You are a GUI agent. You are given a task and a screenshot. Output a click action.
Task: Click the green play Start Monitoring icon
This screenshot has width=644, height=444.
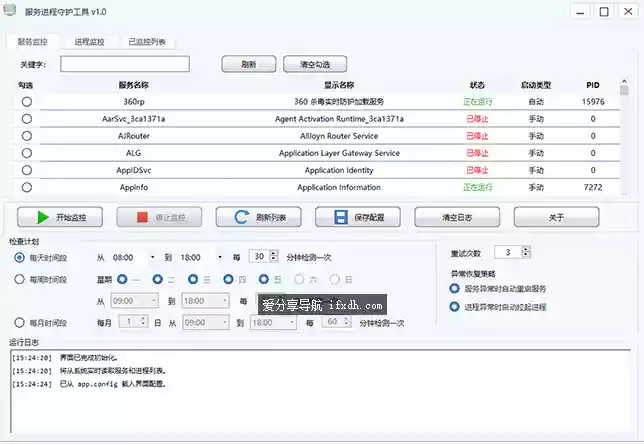(43, 217)
